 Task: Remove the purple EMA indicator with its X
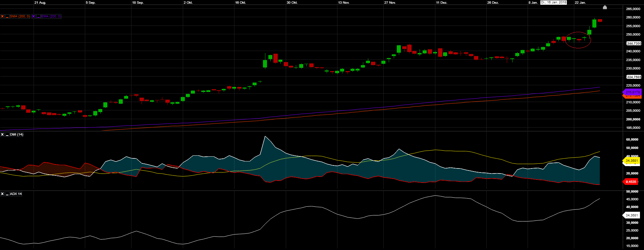pyautogui.click(x=34, y=16)
